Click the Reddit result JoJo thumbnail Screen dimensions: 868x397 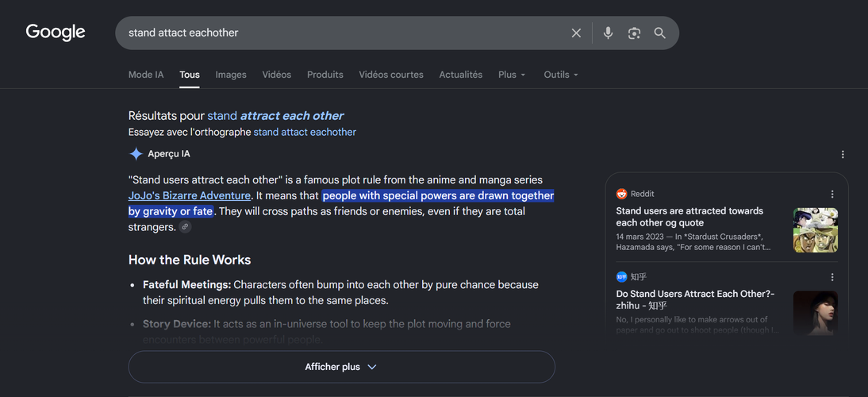(816, 230)
